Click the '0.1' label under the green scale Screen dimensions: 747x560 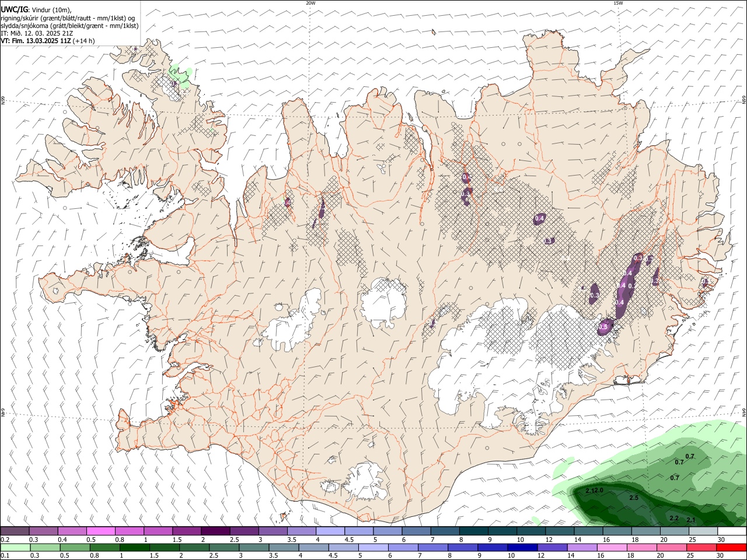tap(5, 555)
